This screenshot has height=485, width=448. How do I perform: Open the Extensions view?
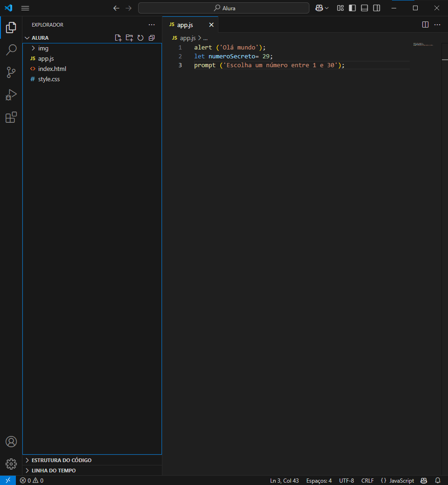[11, 118]
